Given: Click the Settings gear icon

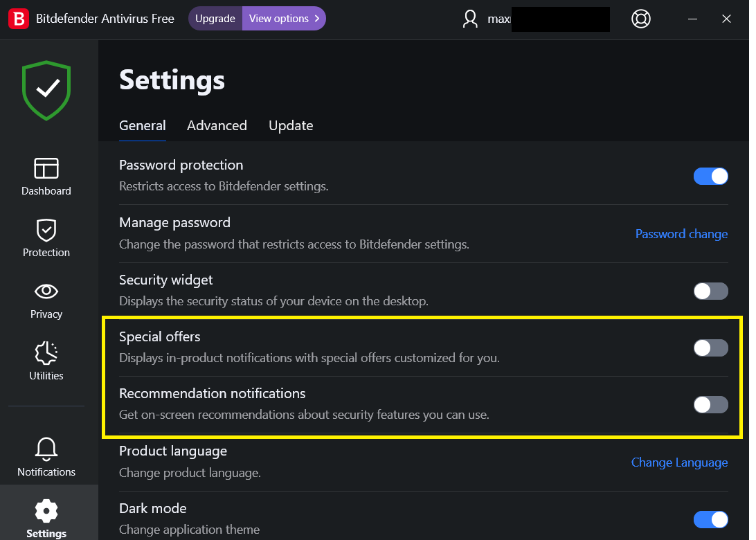Looking at the screenshot, I should tap(46, 511).
